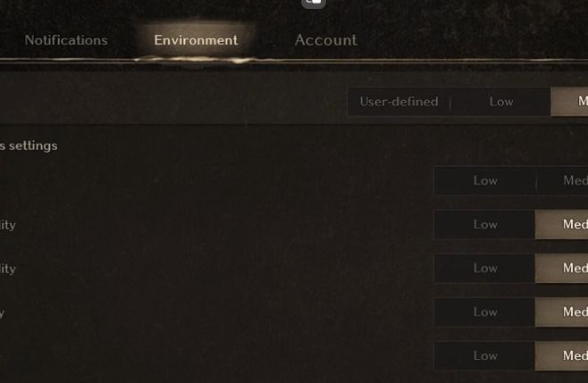Screen dimensions: 588x383
Task: Pick the highlighted Medium overall preset
Action: tap(569, 102)
